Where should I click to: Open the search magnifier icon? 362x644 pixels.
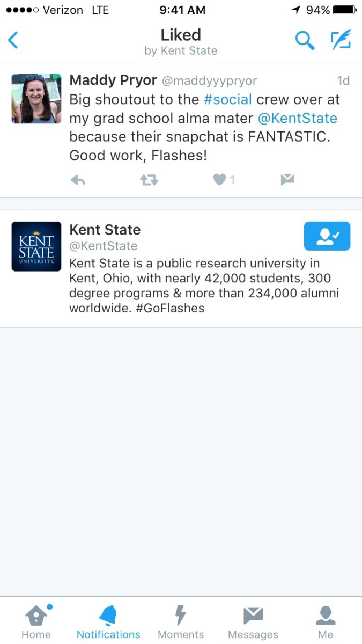305,40
